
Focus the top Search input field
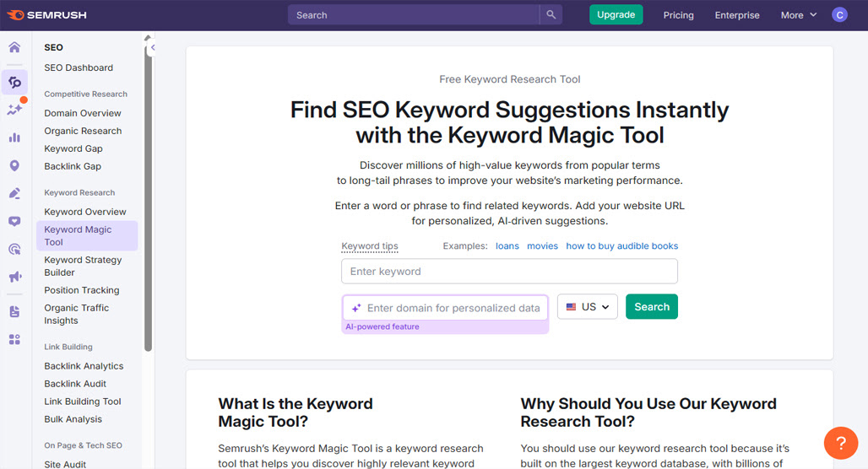coord(414,15)
